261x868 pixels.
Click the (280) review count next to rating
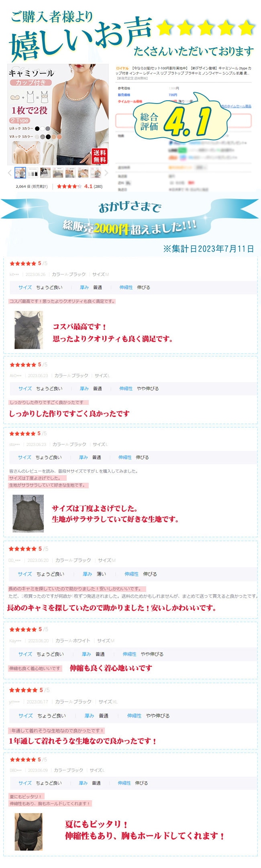tap(98, 186)
